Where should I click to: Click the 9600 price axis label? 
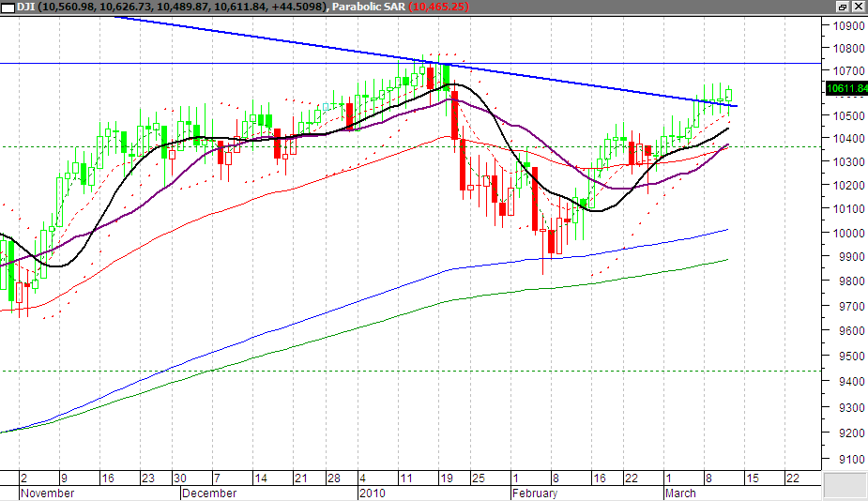pyautogui.click(x=851, y=330)
